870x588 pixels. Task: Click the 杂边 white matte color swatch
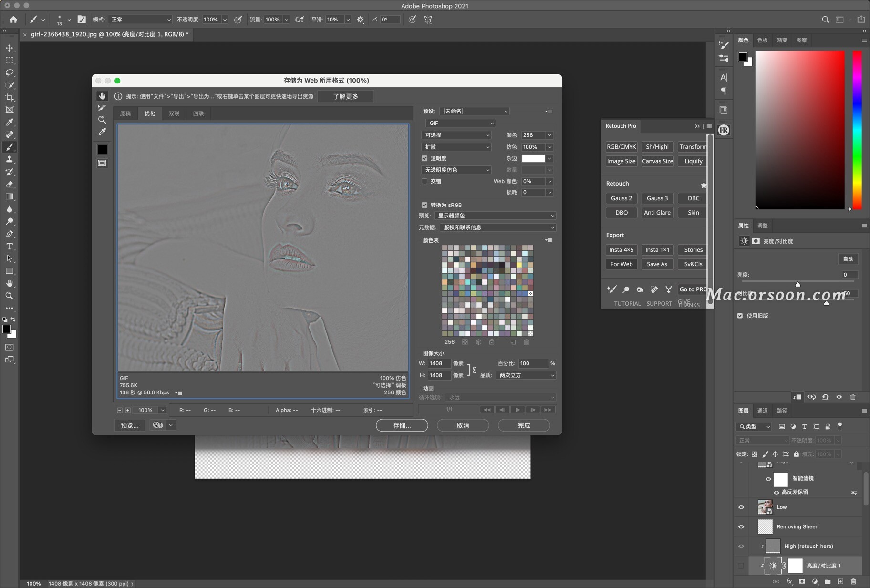533,159
